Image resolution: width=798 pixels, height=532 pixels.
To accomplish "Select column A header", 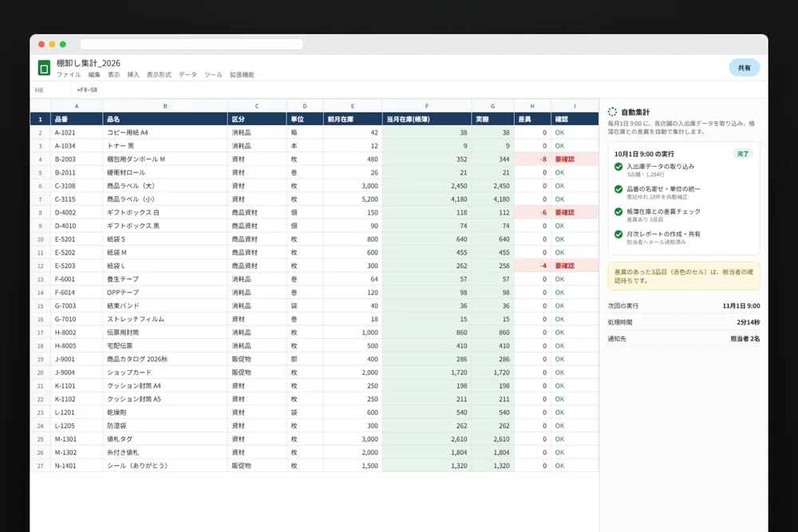I will pyautogui.click(x=77, y=106).
